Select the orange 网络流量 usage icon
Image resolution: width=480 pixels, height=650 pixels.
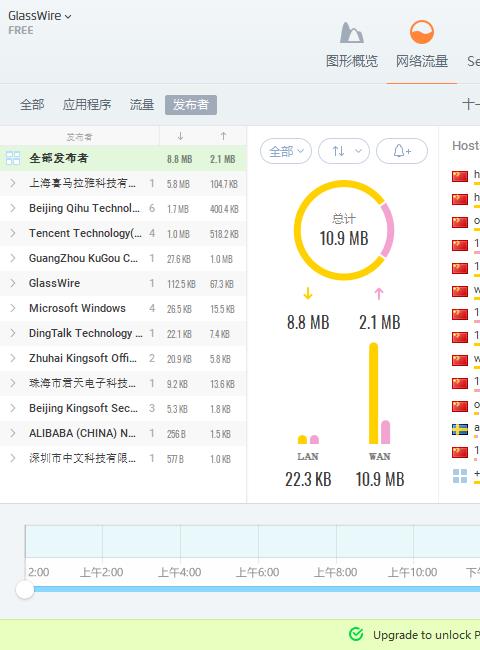click(422, 32)
